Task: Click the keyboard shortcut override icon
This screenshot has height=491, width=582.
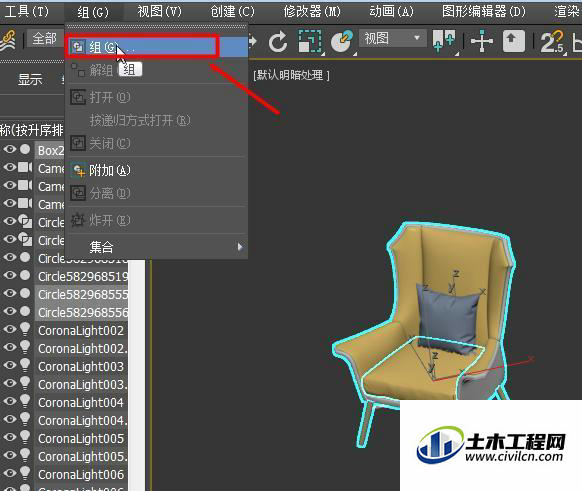Action: (x=514, y=41)
